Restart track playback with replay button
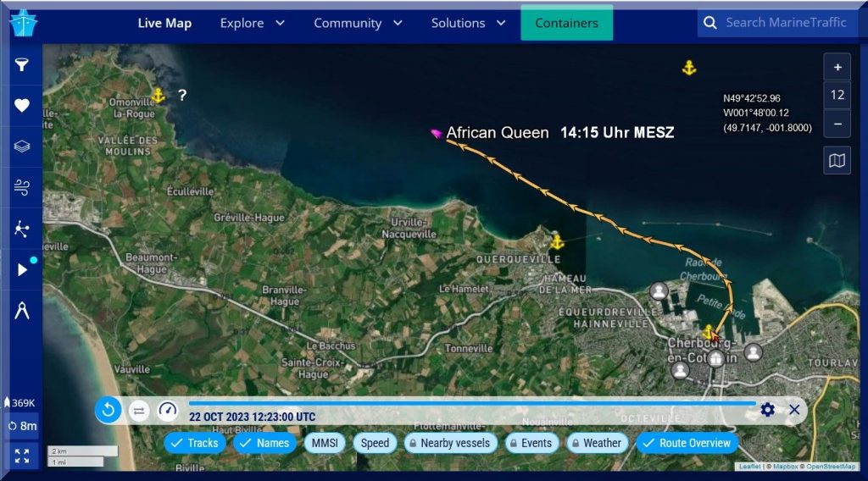The image size is (868, 481). click(x=108, y=411)
